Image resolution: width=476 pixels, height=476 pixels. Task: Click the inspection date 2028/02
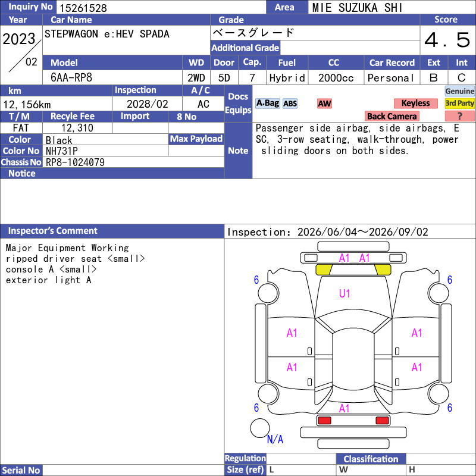click(147, 104)
